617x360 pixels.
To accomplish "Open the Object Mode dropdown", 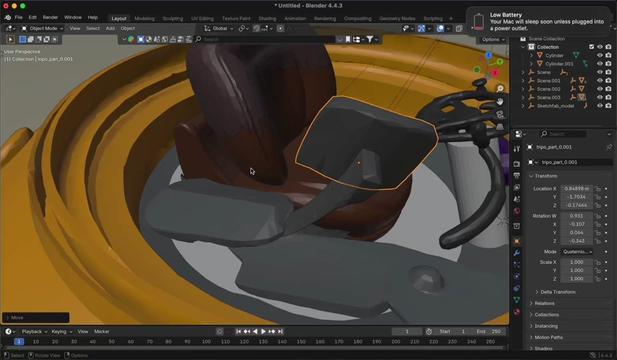I will pyautogui.click(x=42, y=28).
